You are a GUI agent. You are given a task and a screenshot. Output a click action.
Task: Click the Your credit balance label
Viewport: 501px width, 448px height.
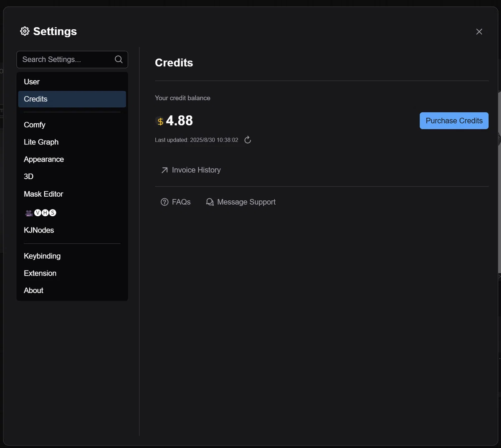pyautogui.click(x=182, y=98)
